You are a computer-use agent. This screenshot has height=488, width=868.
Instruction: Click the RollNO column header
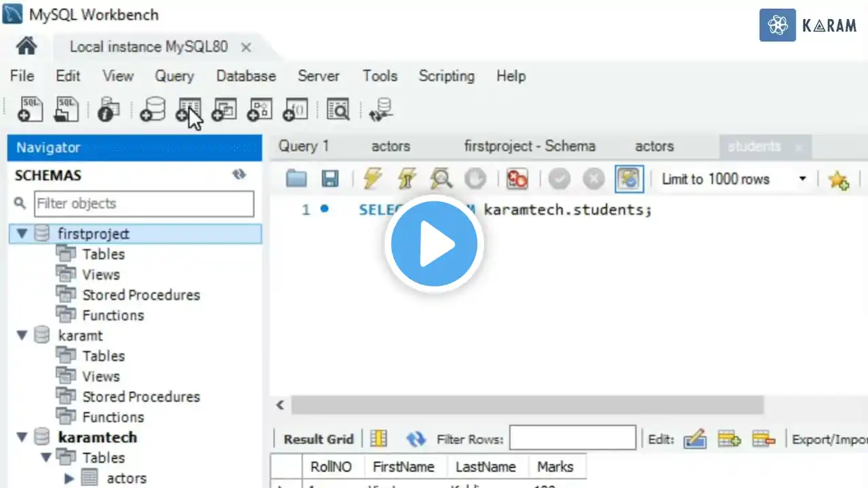(x=331, y=467)
